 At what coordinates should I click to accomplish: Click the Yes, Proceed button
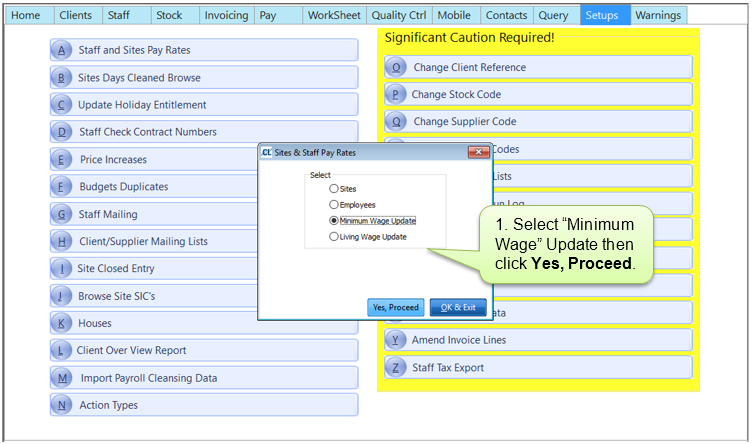[x=396, y=307]
